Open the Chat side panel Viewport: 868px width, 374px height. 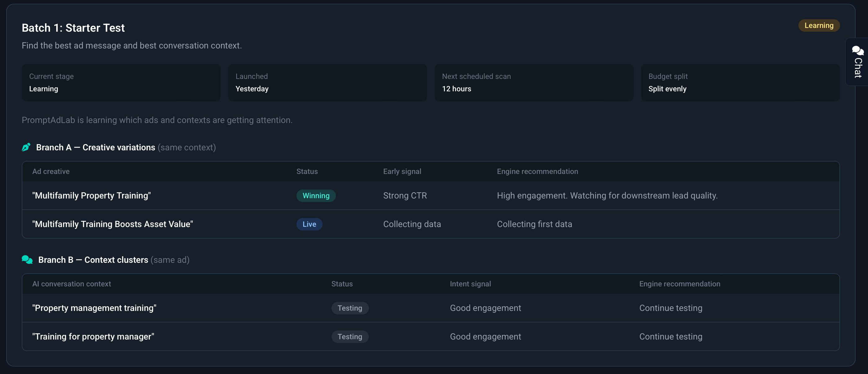coord(857,62)
